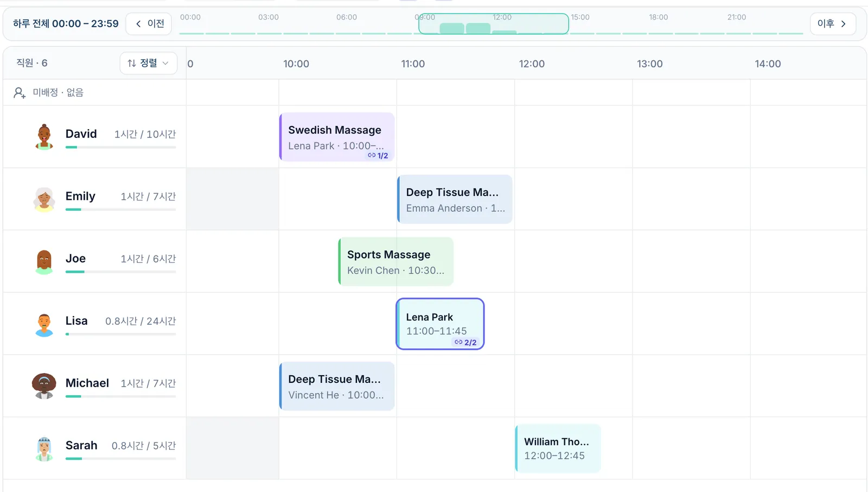This screenshot has width=868, height=492.
Task: Open Sarah's William Tho... 12:00 appointment
Action: coord(558,449)
